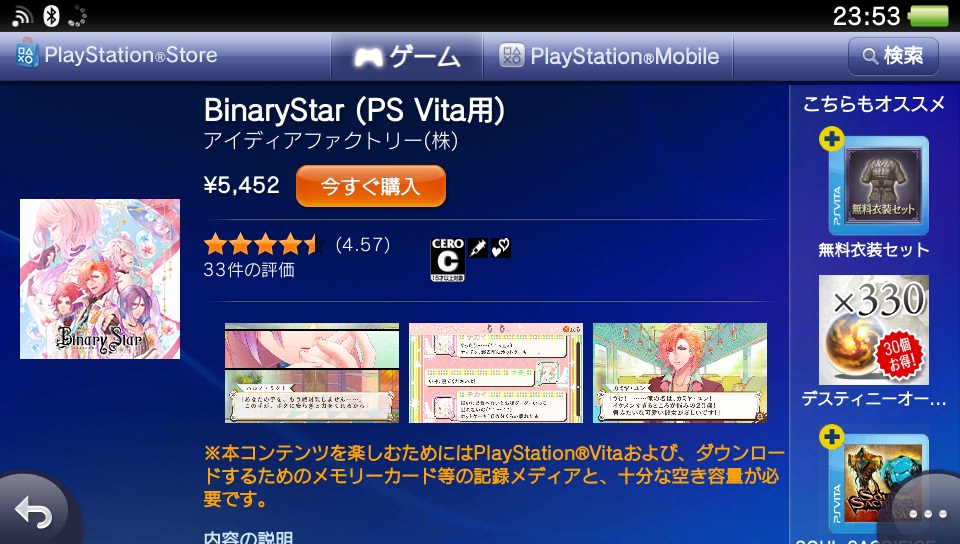960x544 pixels.
Task: View the first gameplay screenshot
Action: pyautogui.click(x=312, y=373)
